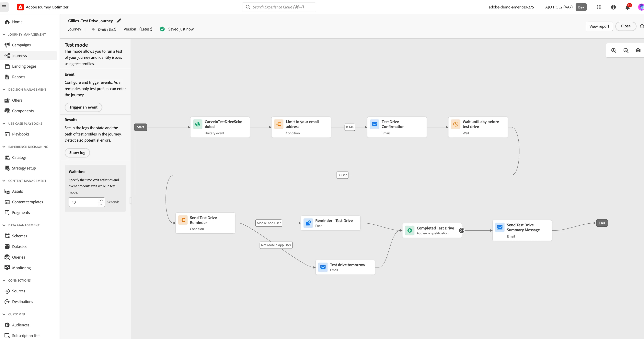Click the Mobile App User path label
This screenshot has width=644, height=339.
pyautogui.click(x=269, y=223)
